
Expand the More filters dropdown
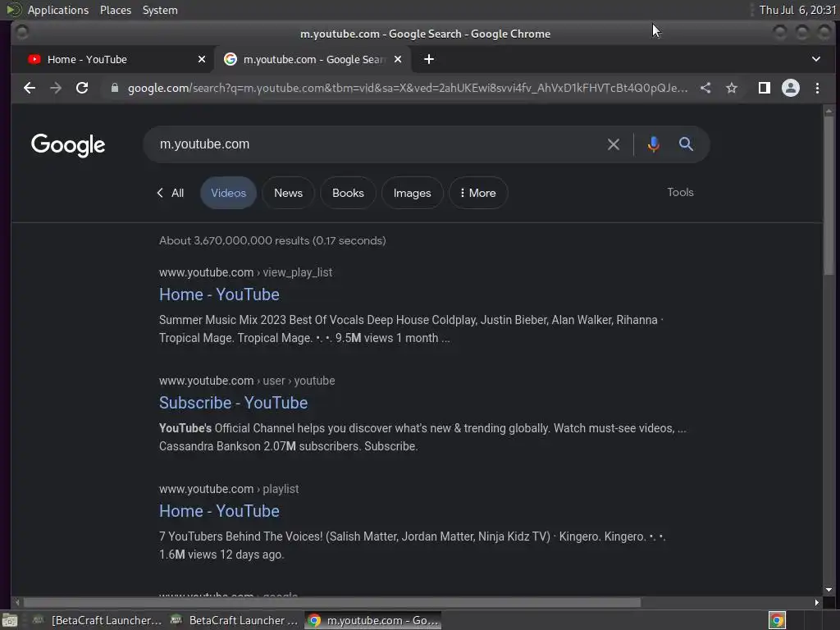coord(478,193)
